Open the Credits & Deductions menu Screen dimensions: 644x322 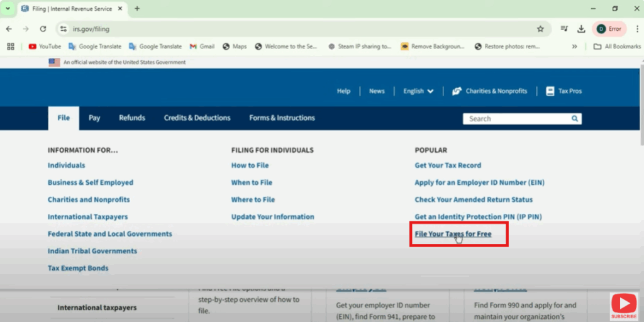point(197,118)
